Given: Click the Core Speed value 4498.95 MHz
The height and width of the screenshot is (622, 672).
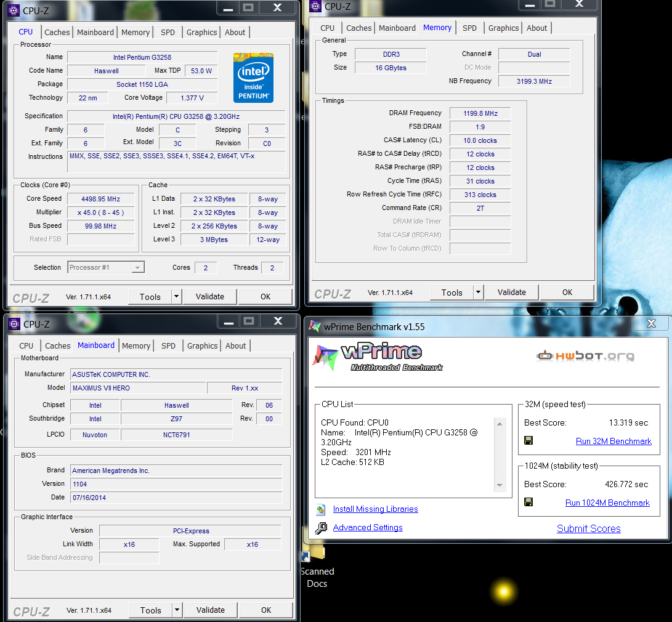Looking at the screenshot, I should tap(101, 199).
